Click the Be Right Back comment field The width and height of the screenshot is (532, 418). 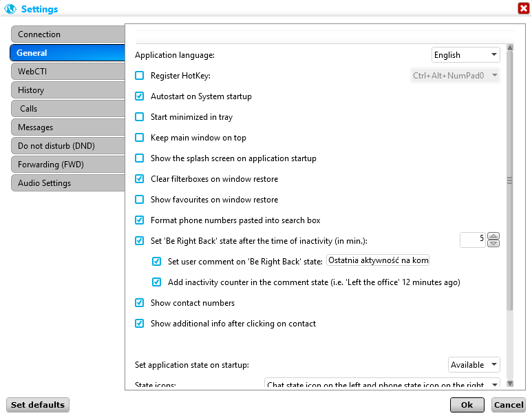pyautogui.click(x=378, y=261)
